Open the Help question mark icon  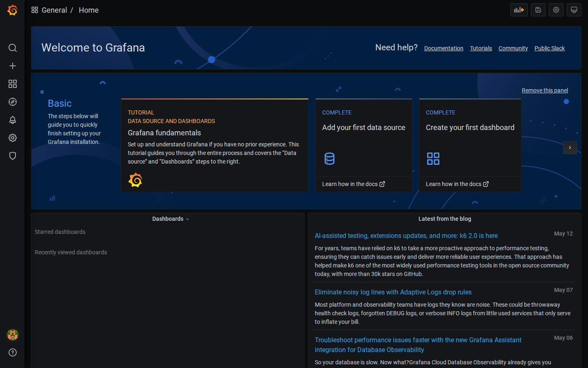(x=13, y=352)
